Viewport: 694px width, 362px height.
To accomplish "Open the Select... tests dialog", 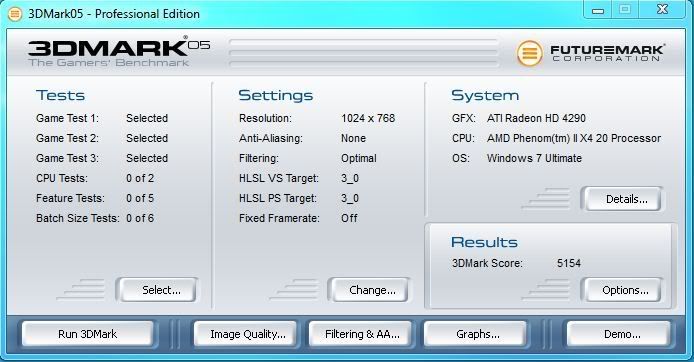I will coord(157,290).
